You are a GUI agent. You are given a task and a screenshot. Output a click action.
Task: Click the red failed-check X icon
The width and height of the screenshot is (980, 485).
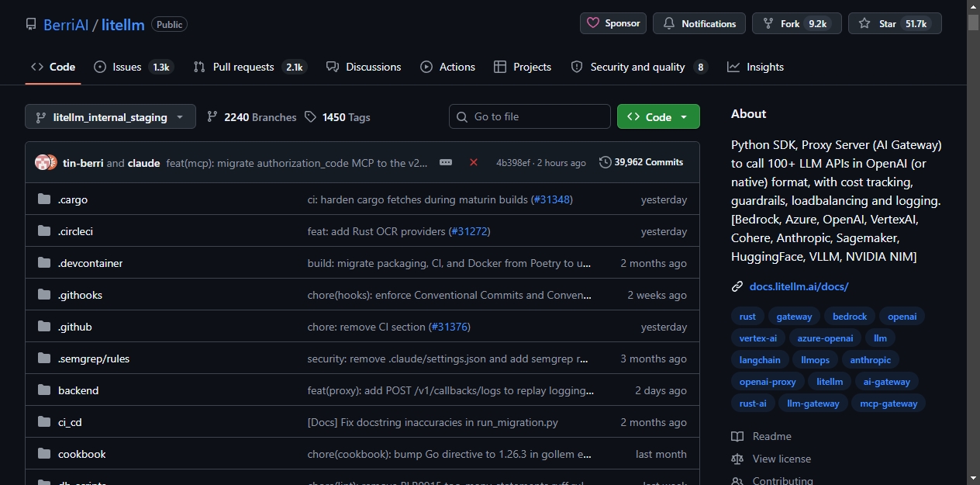coord(474,162)
